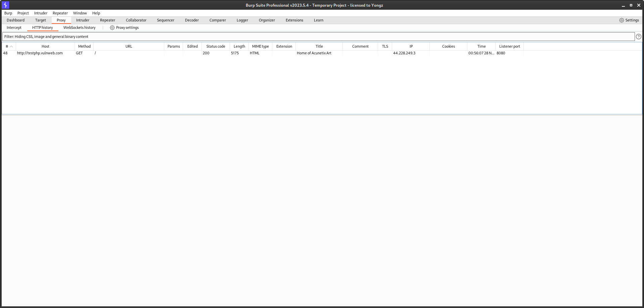Open the Logger tab

(242, 20)
